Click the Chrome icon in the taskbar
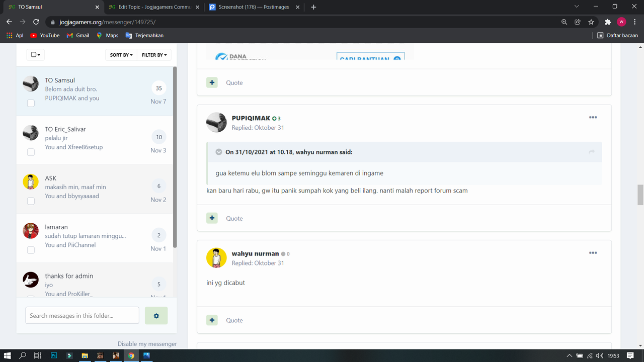The image size is (644, 362). [x=131, y=355]
